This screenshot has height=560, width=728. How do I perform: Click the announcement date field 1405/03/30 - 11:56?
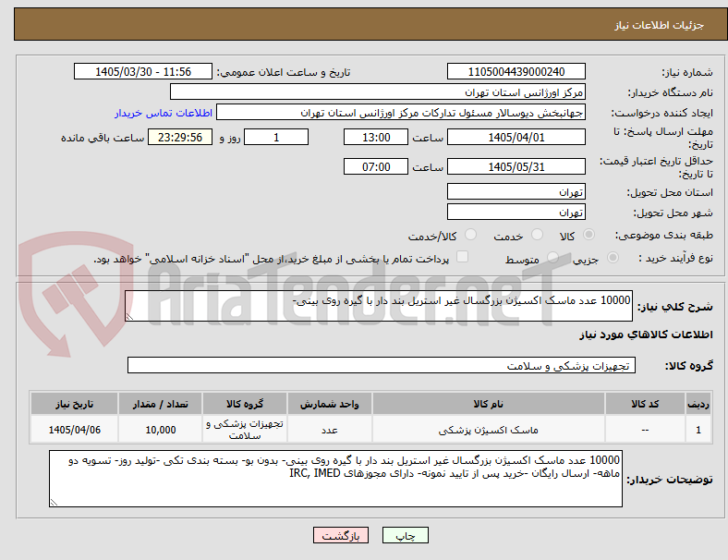point(143,72)
